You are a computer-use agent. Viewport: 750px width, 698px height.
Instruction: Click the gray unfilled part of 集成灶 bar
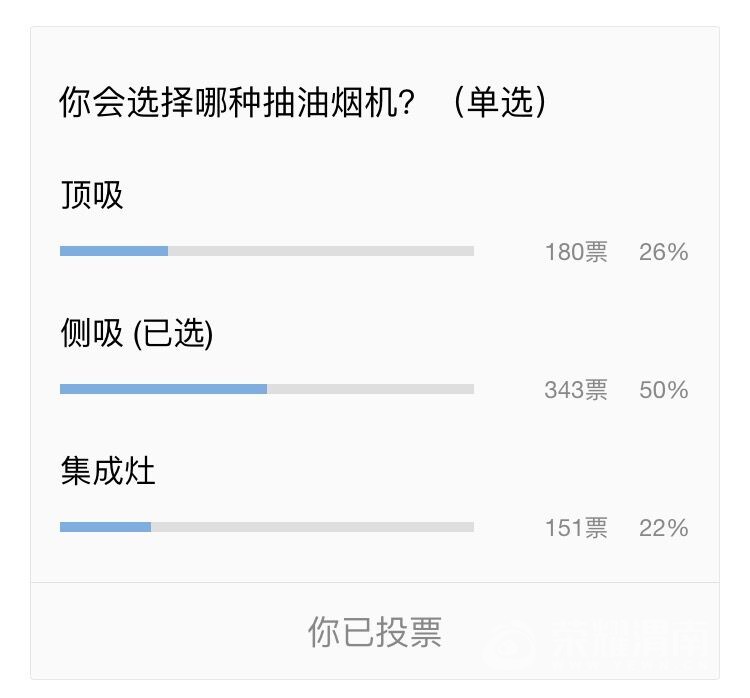coord(312,527)
